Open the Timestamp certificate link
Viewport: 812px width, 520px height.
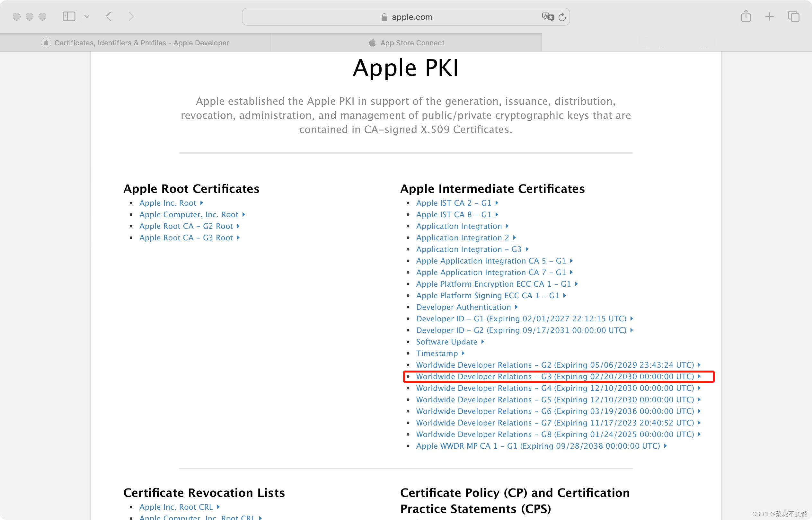click(x=437, y=353)
